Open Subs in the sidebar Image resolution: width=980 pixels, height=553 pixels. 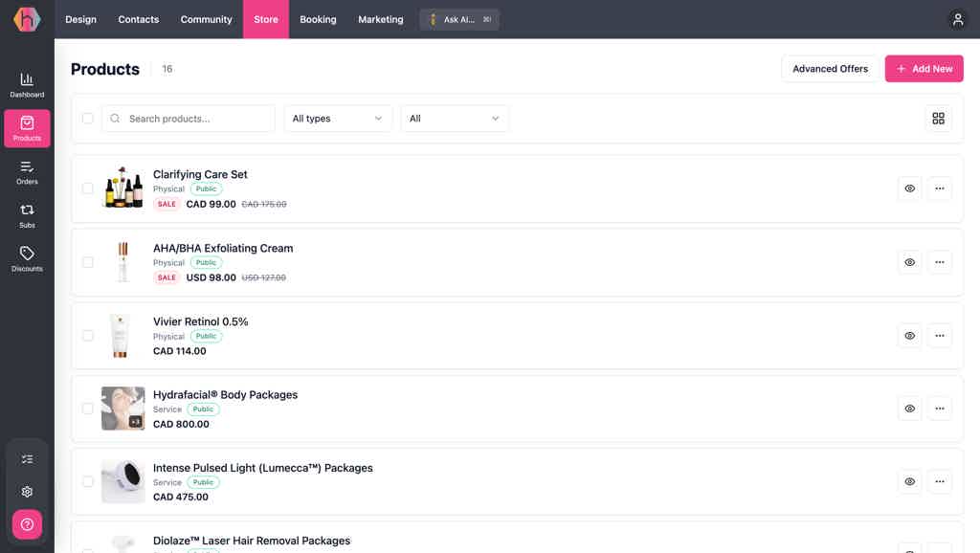click(x=27, y=216)
